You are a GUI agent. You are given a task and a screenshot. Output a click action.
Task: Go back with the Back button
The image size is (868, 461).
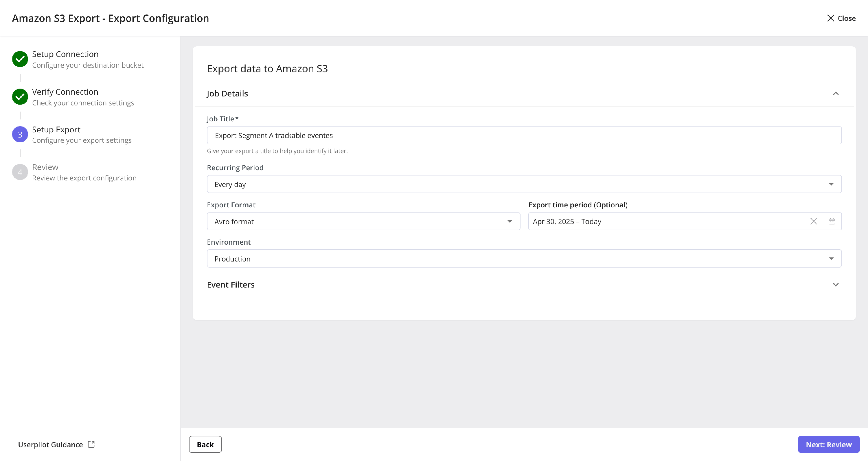point(205,444)
